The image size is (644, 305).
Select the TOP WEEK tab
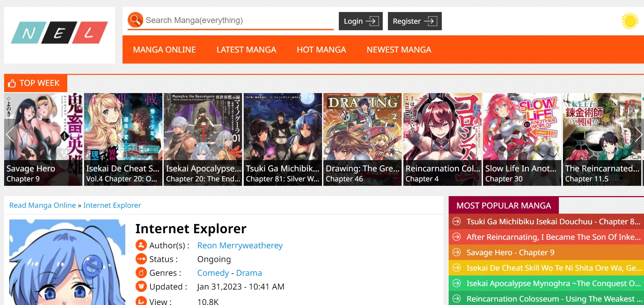tap(36, 83)
